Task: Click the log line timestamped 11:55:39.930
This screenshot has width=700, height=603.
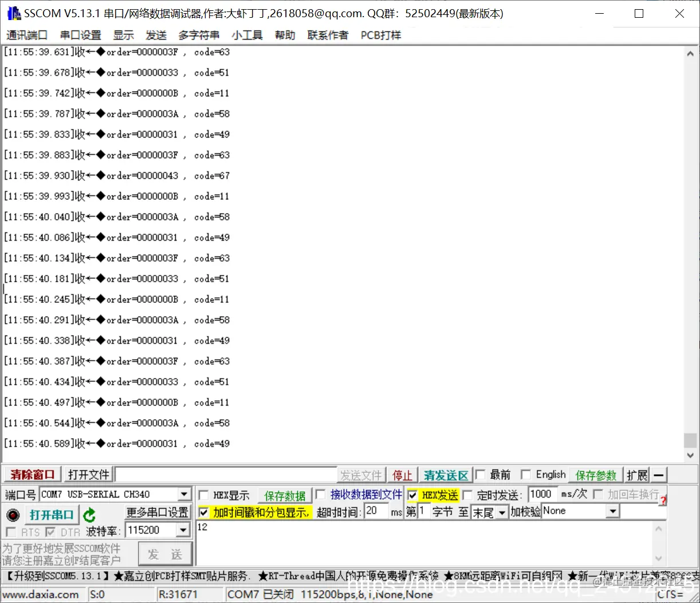Action: pos(117,176)
